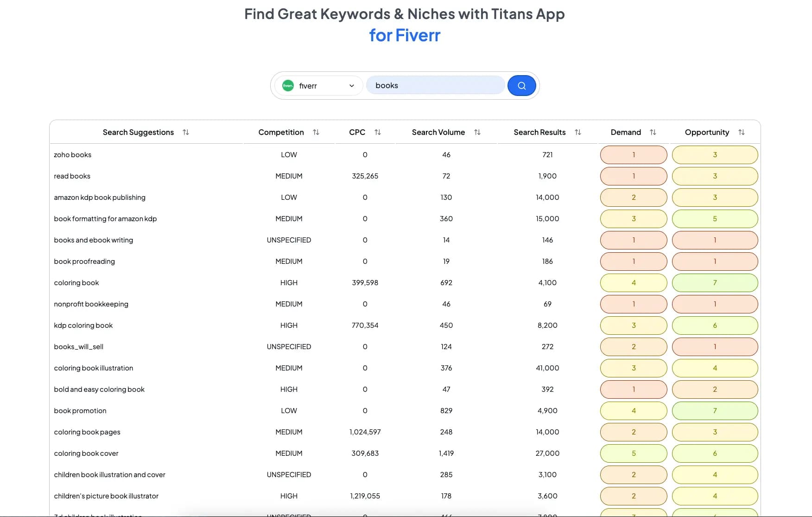Select 'bold and easy coloring book'

click(99, 389)
